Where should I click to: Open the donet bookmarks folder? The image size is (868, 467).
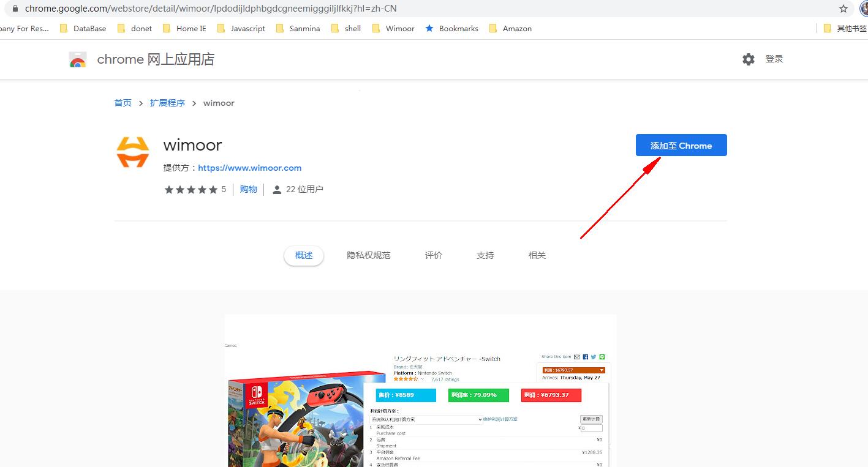coord(134,28)
